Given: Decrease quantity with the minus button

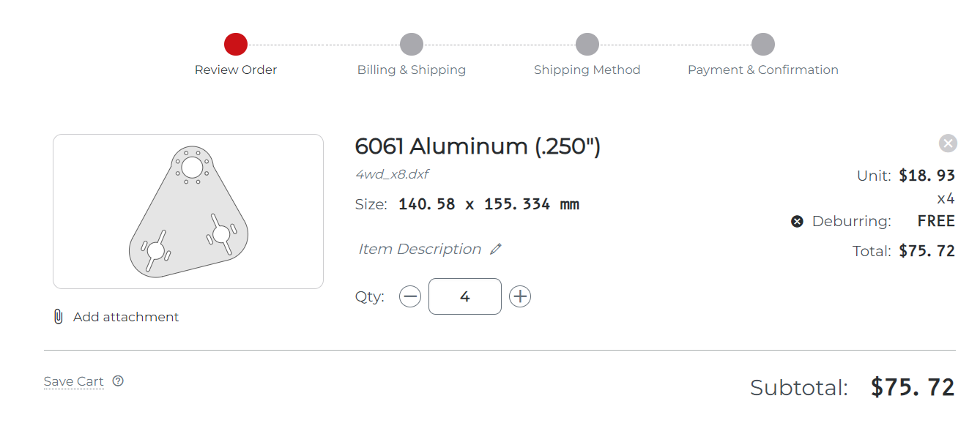Looking at the screenshot, I should pyautogui.click(x=410, y=296).
